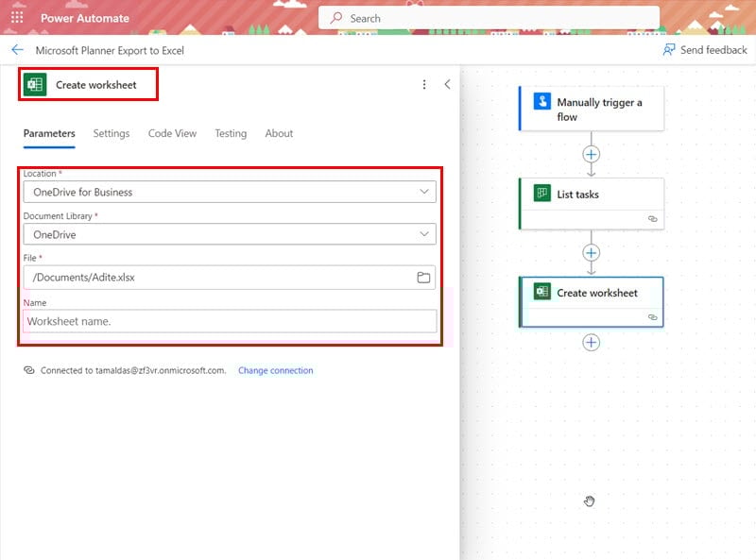Click the link icon on Create worksheet card
756x560 pixels.
point(652,317)
